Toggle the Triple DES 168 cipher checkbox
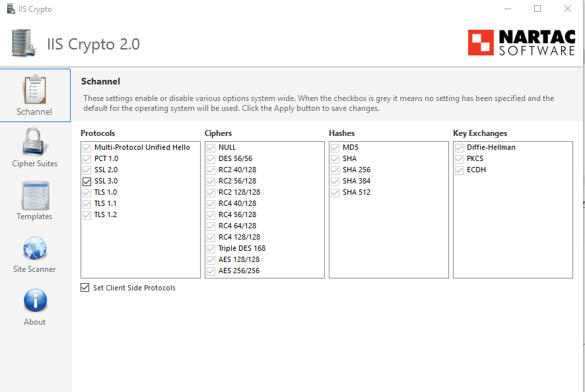585x392 pixels. (x=211, y=248)
